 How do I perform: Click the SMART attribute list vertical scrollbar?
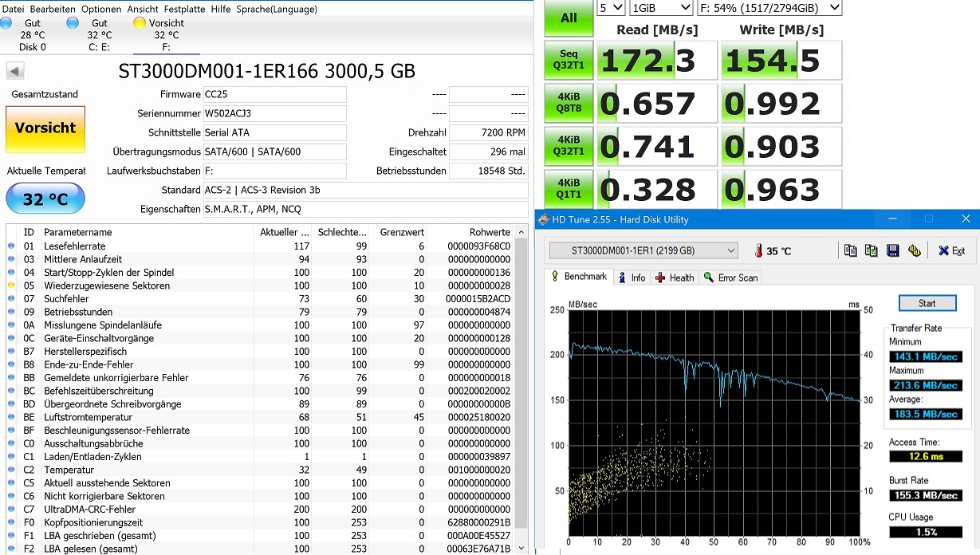click(521, 391)
